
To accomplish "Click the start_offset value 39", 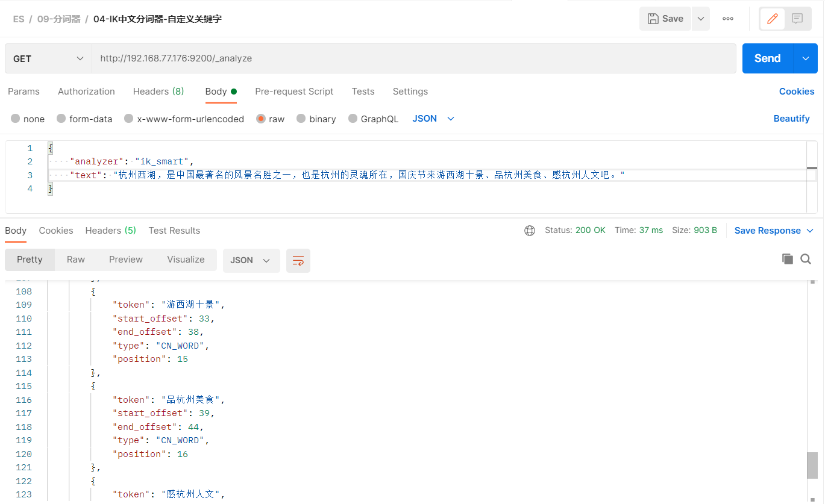I will click(x=204, y=413).
